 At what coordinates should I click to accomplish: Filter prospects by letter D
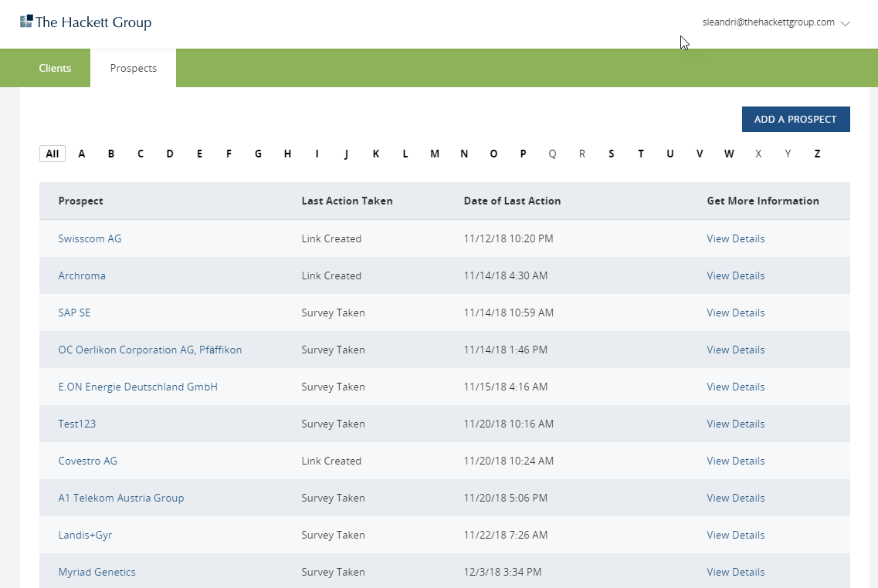click(170, 154)
